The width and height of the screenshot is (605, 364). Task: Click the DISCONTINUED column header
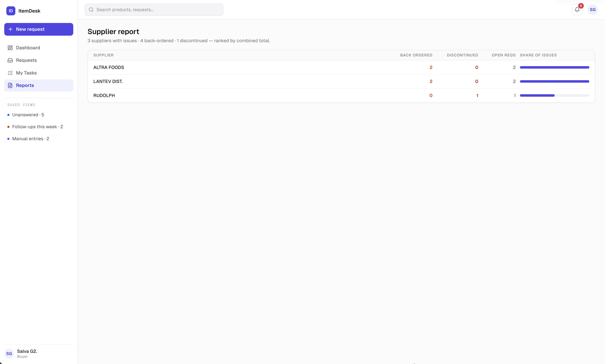(462, 55)
